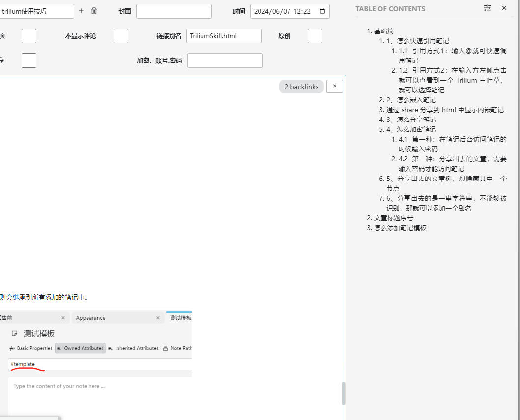Click the plus icon beside the title field
Image resolution: width=520 pixels, height=420 pixels.
81,11
